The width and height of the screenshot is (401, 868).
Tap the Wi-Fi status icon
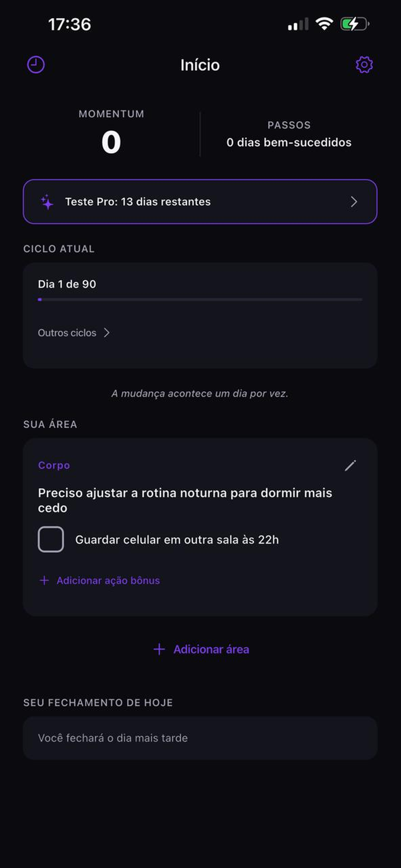point(324,23)
